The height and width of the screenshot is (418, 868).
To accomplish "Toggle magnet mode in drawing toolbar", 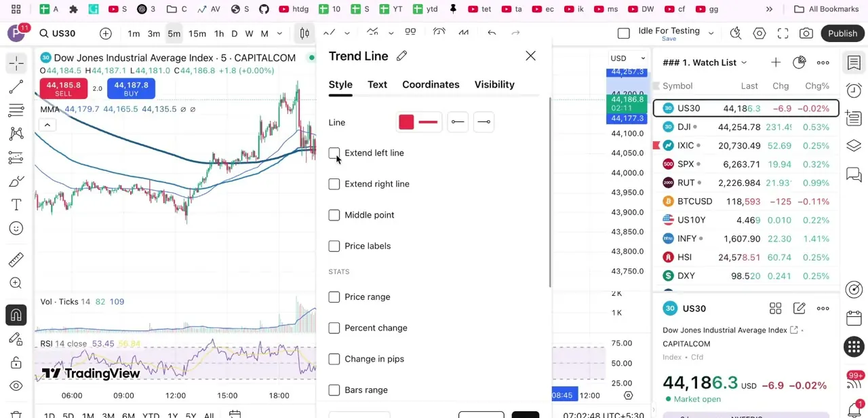I will pos(16,315).
